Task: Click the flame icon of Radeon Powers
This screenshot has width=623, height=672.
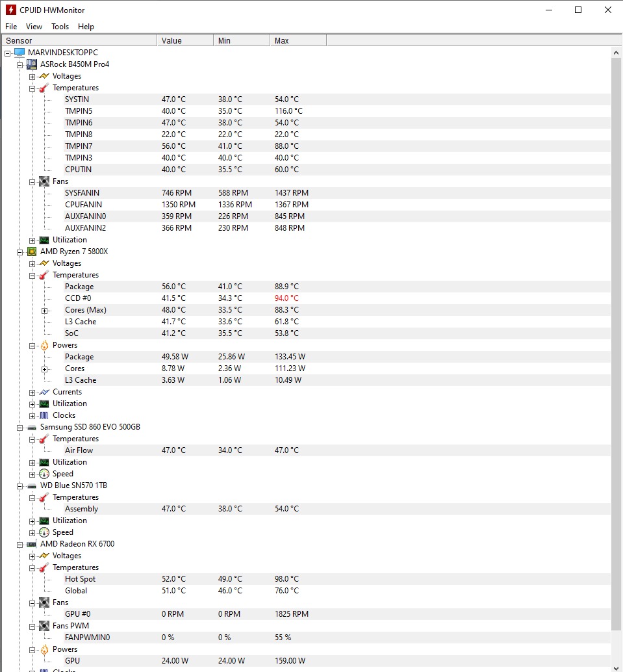Action: [x=45, y=650]
